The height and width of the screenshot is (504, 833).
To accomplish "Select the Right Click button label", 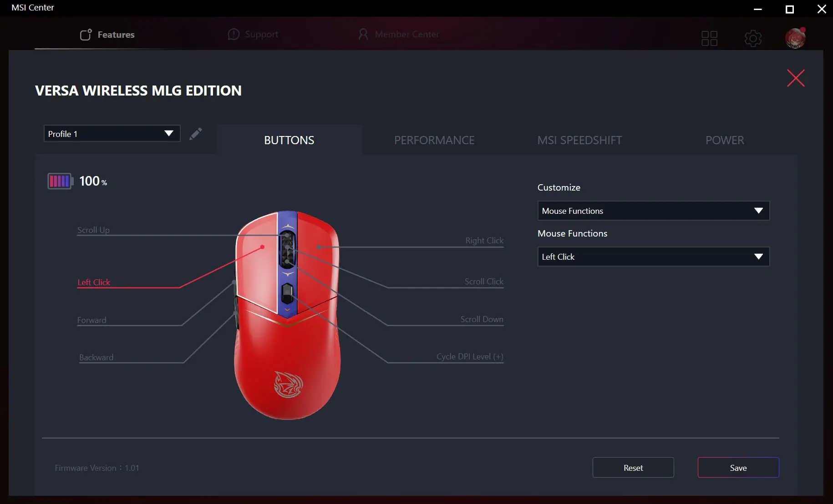I will (x=484, y=241).
